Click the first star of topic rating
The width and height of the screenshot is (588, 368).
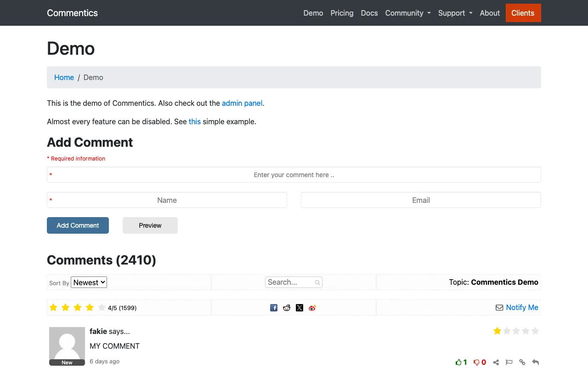tap(53, 308)
